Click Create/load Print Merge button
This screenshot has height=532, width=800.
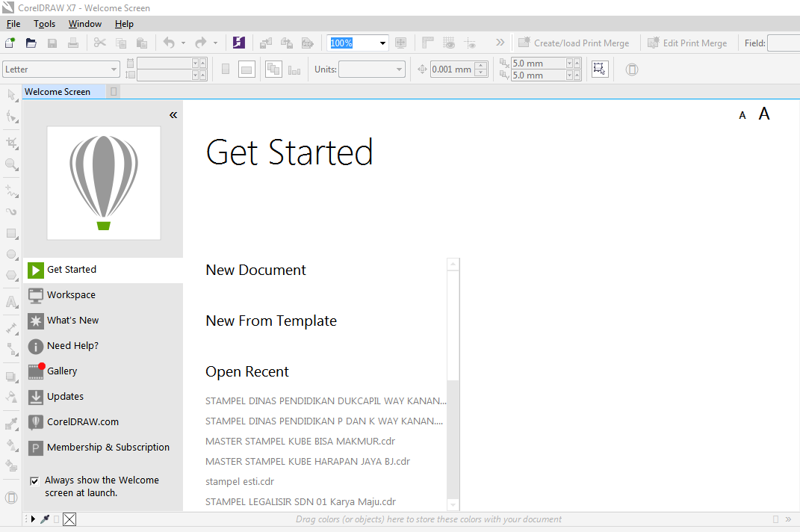574,43
